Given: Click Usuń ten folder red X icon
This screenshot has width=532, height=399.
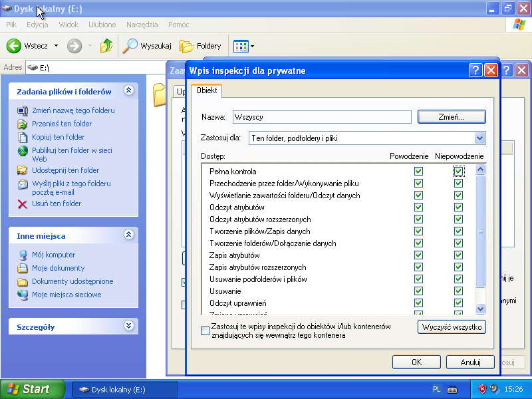Looking at the screenshot, I should click(22, 203).
